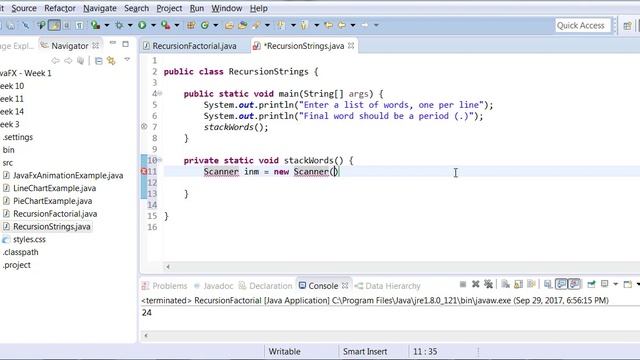The width and height of the screenshot is (640, 360).
Task: Toggle show console on standard error
Action: point(574,284)
